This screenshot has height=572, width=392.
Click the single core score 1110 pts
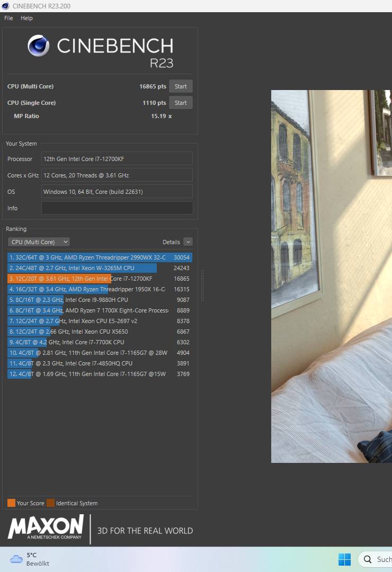coord(154,103)
